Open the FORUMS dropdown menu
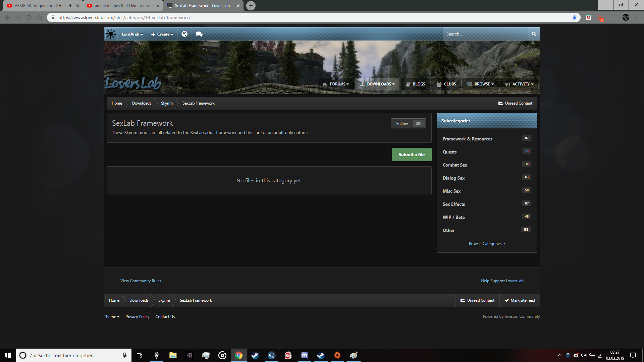This screenshot has height=362, width=644. click(x=336, y=84)
